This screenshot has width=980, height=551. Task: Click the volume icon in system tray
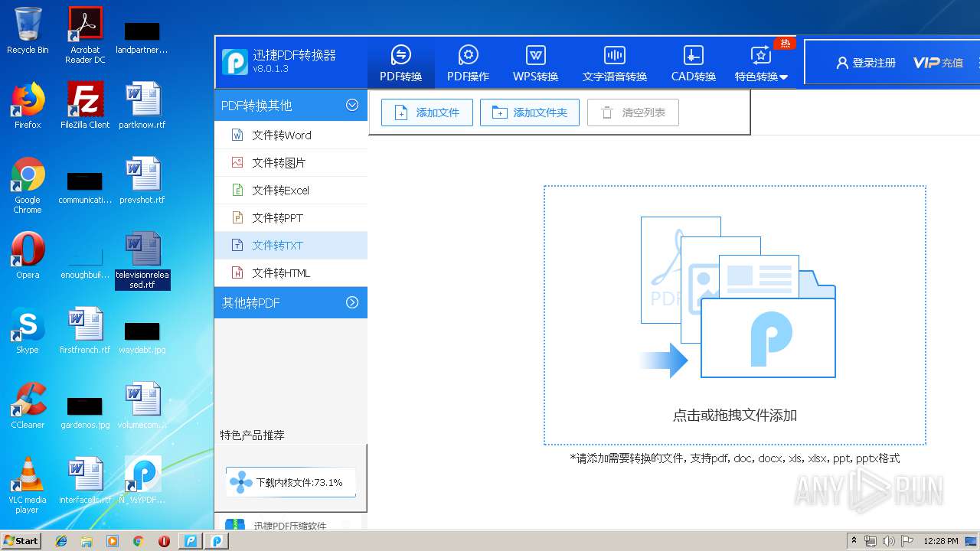(889, 541)
